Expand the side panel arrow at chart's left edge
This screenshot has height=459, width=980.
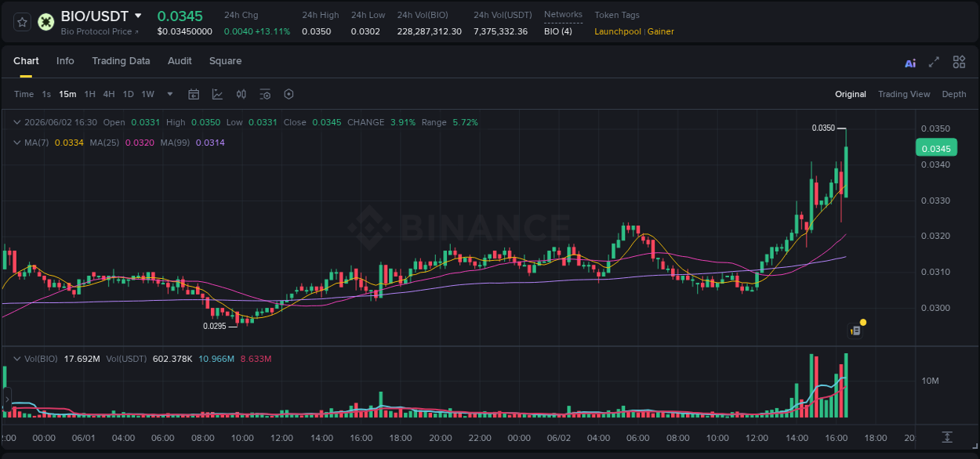pos(7,399)
